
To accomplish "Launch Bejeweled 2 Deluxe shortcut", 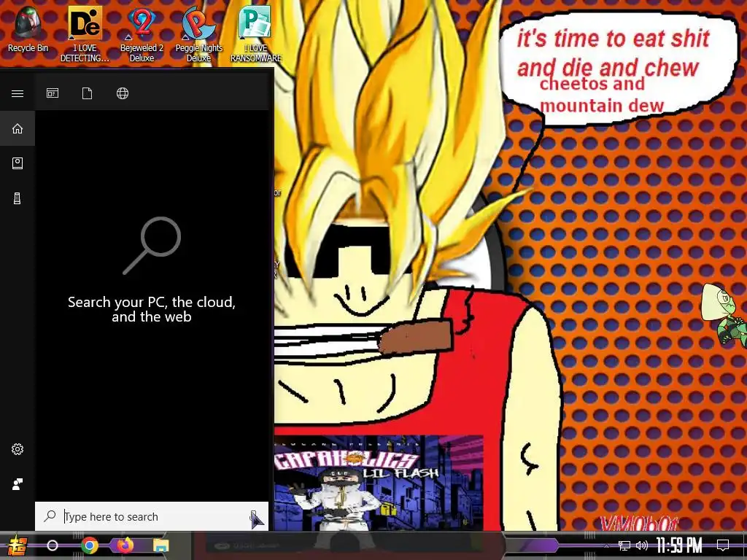I will coord(142,34).
